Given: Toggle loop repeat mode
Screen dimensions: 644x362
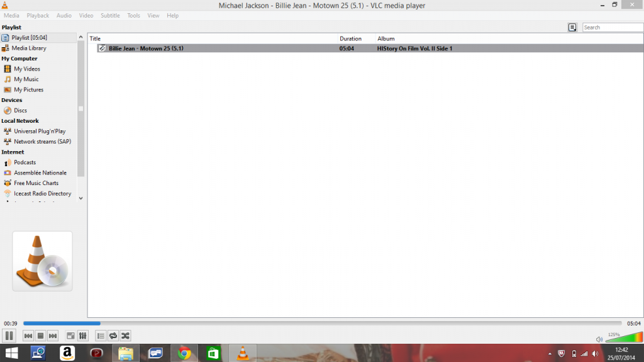Looking at the screenshot, I should pyautogui.click(x=113, y=336).
